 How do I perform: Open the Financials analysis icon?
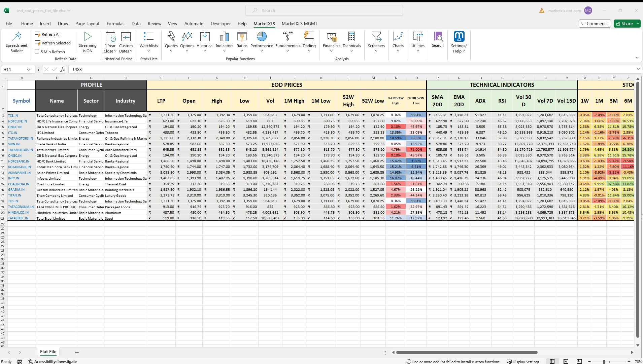click(331, 37)
